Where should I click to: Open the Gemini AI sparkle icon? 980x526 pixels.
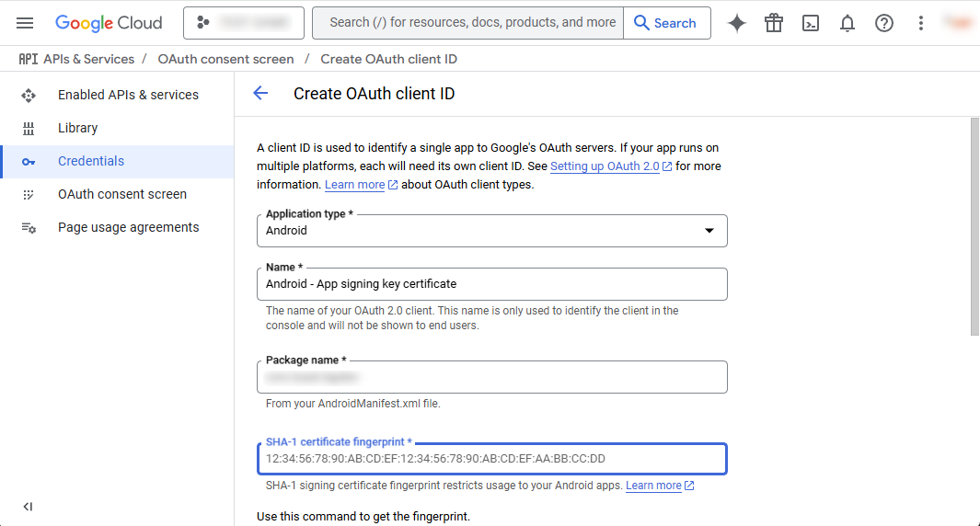point(737,23)
